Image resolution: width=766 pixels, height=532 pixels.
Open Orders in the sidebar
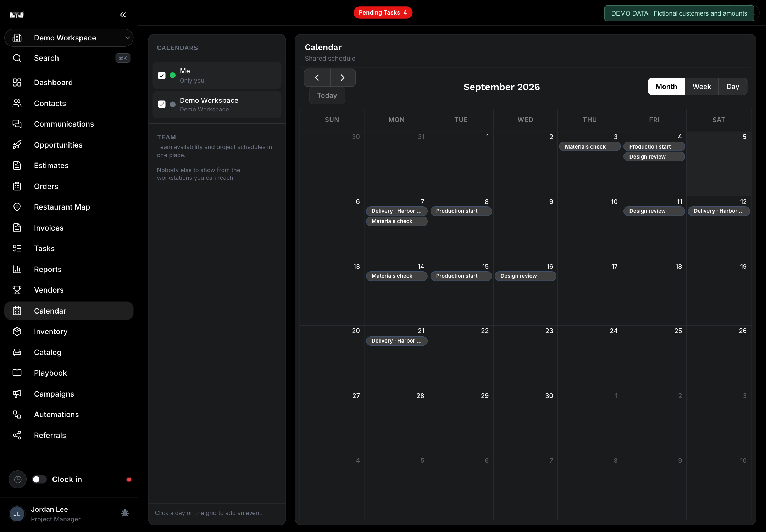pyautogui.click(x=69, y=187)
